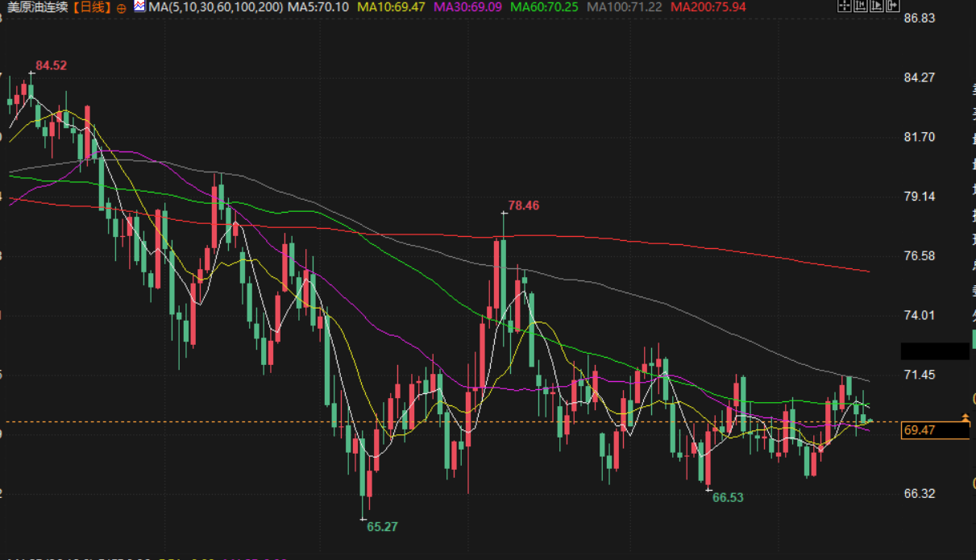This screenshot has height=560, width=976.
Task: Click the shift-chart-right play axis icon
Action: (x=877, y=6)
